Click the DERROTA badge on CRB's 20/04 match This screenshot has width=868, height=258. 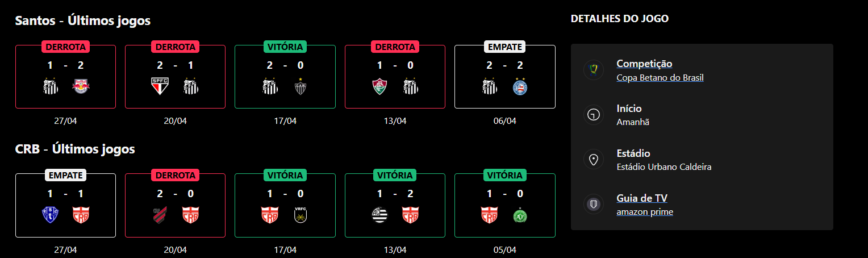click(x=175, y=175)
